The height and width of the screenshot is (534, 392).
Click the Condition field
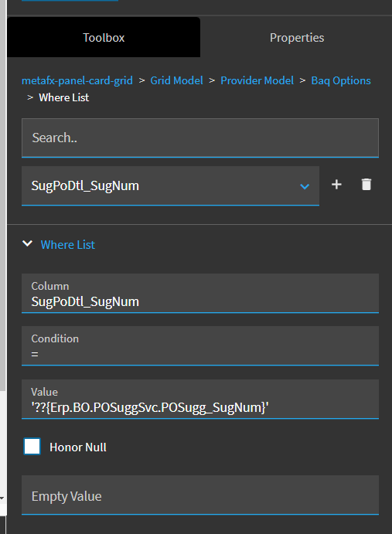click(200, 345)
